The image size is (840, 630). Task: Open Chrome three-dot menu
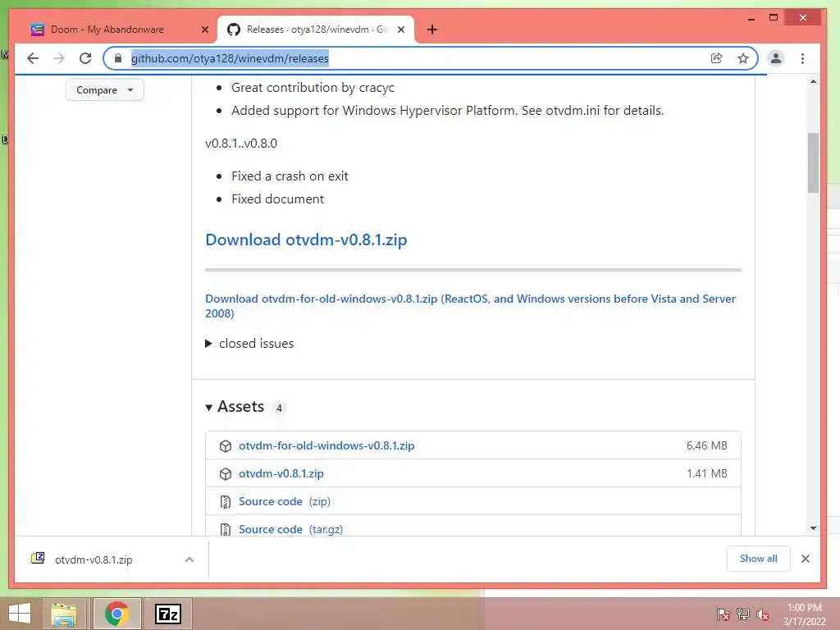pyautogui.click(x=802, y=58)
